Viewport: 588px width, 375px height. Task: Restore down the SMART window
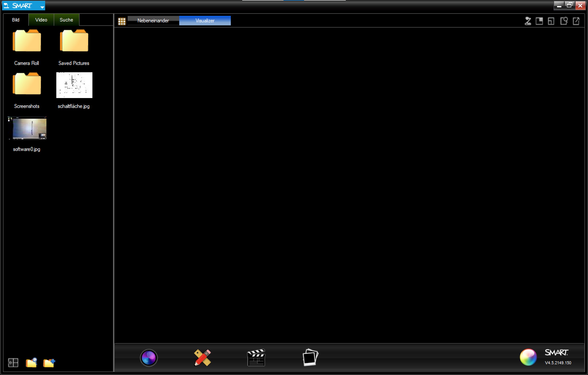(x=570, y=5)
